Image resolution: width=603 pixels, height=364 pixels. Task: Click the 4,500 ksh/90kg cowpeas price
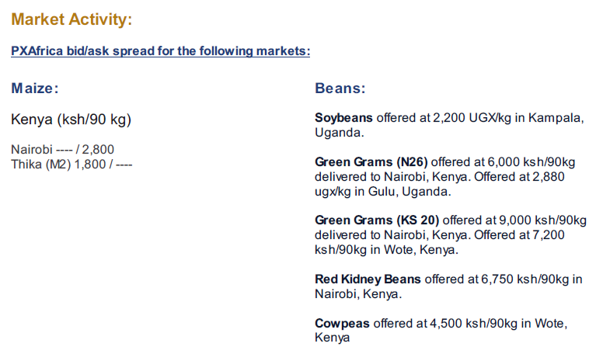[x=473, y=324]
